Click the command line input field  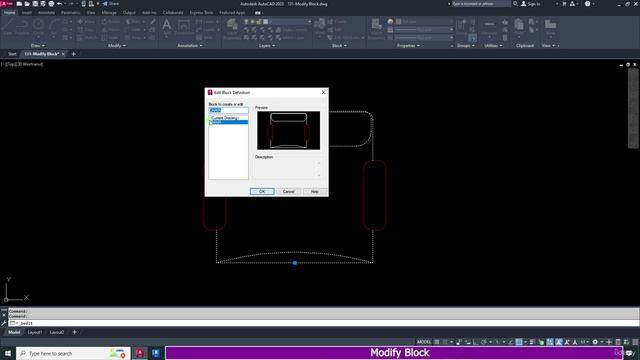[323, 323]
